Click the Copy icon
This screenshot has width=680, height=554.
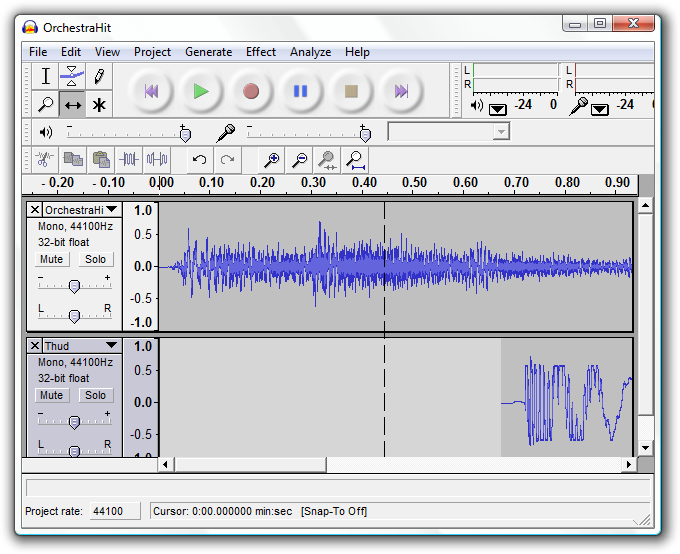pos(73,160)
